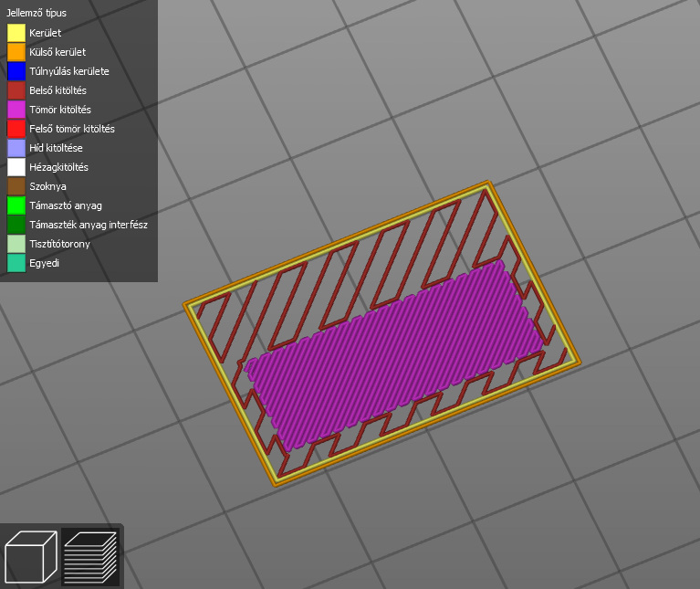Click the pale green Tisztítótorony swatch
Image resolution: width=700 pixels, height=589 pixels.
point(16,244)
